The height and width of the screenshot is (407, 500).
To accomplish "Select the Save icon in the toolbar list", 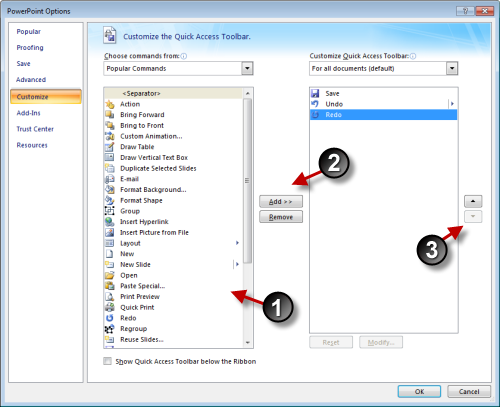I will coord(315,93).
